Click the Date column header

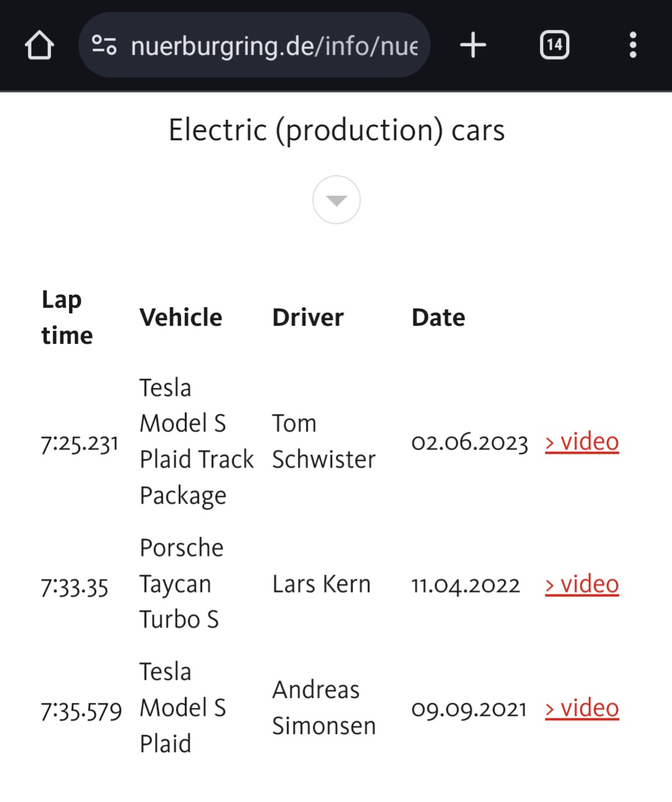438,318
